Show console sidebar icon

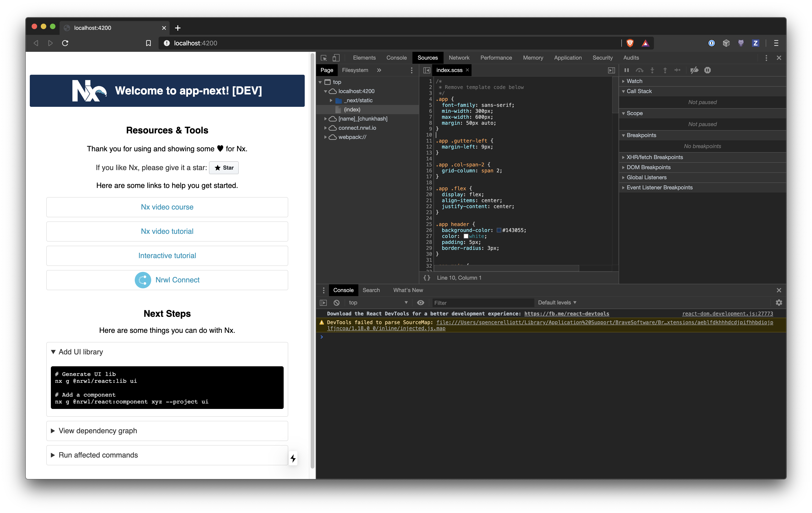pyautogui.click(x=323, y=303)
